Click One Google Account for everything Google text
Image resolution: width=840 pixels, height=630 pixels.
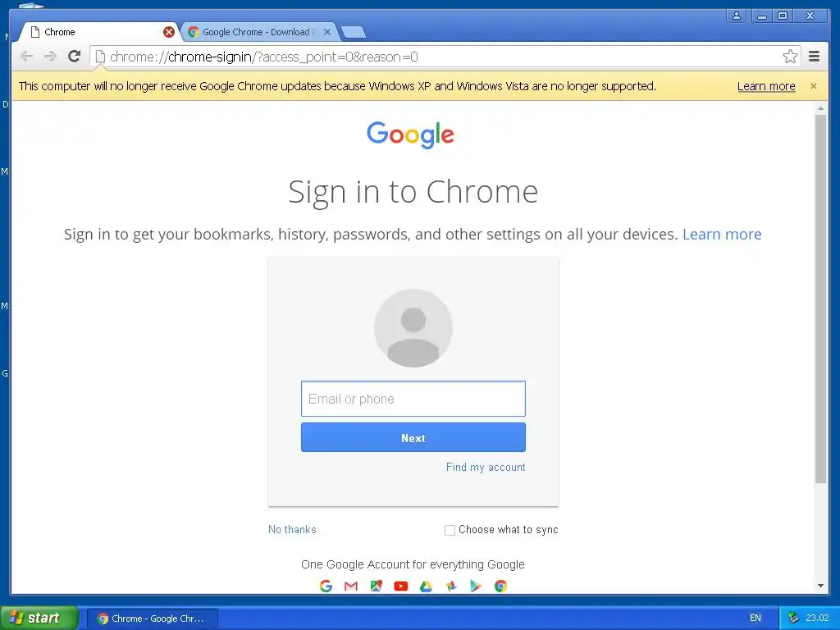coord(413,564)
